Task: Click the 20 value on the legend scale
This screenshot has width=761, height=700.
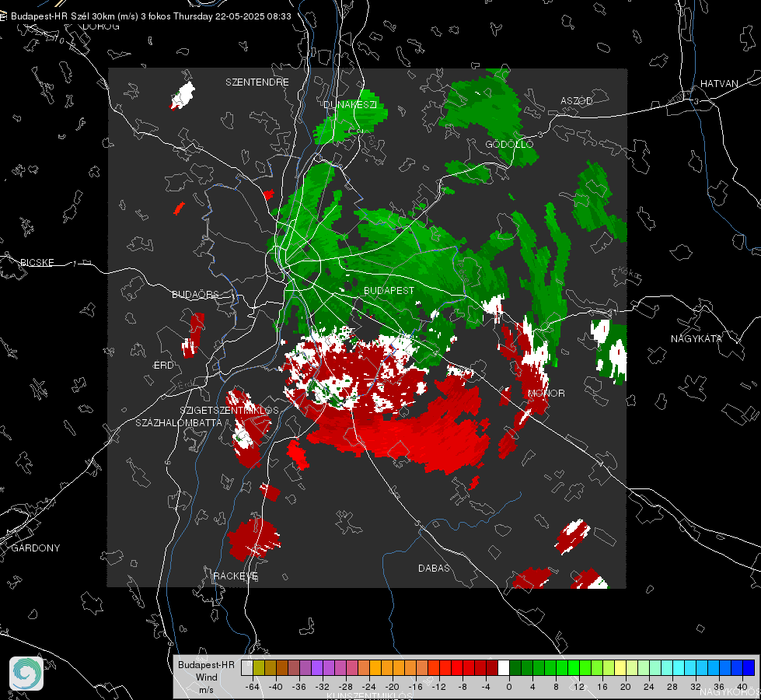Action: pos(625,687)
